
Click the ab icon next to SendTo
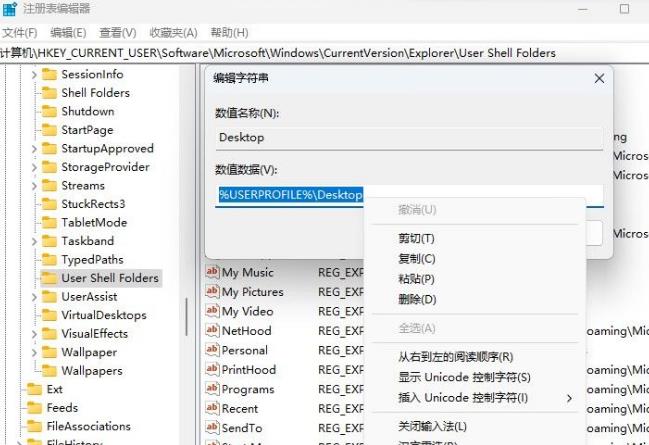(x=212, y=427)
